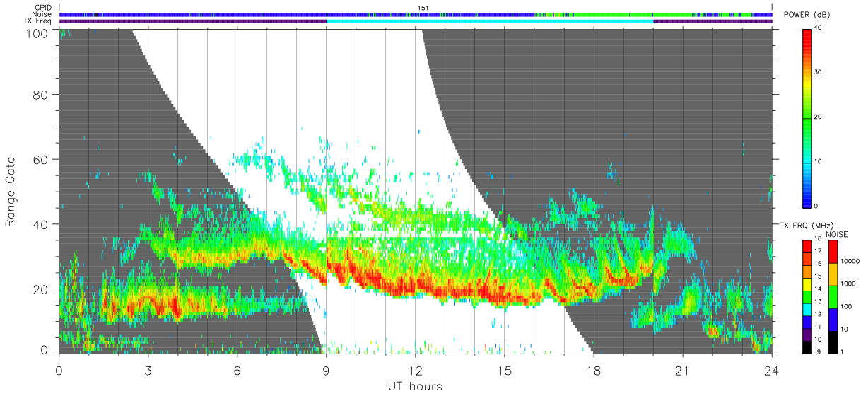868x401 pixels.
Task: Click the 'TX Freq' row label
Action: 37,21
